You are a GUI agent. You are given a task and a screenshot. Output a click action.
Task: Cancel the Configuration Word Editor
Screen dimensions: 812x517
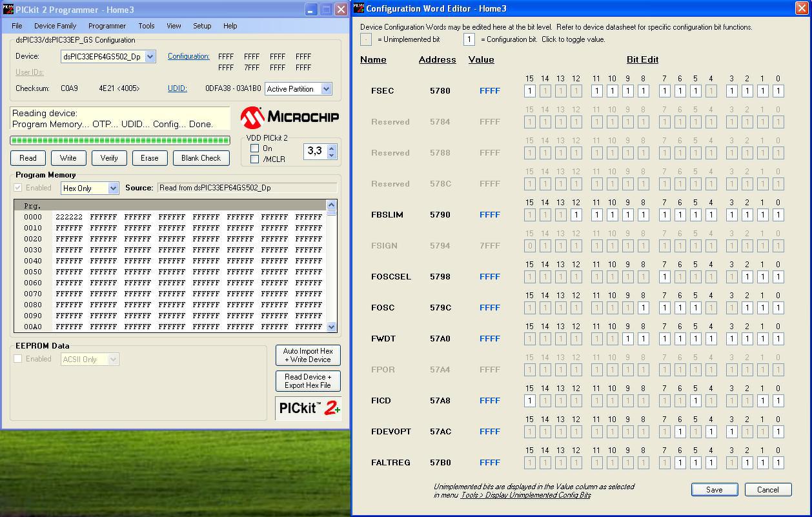click(x=768, y=490)
